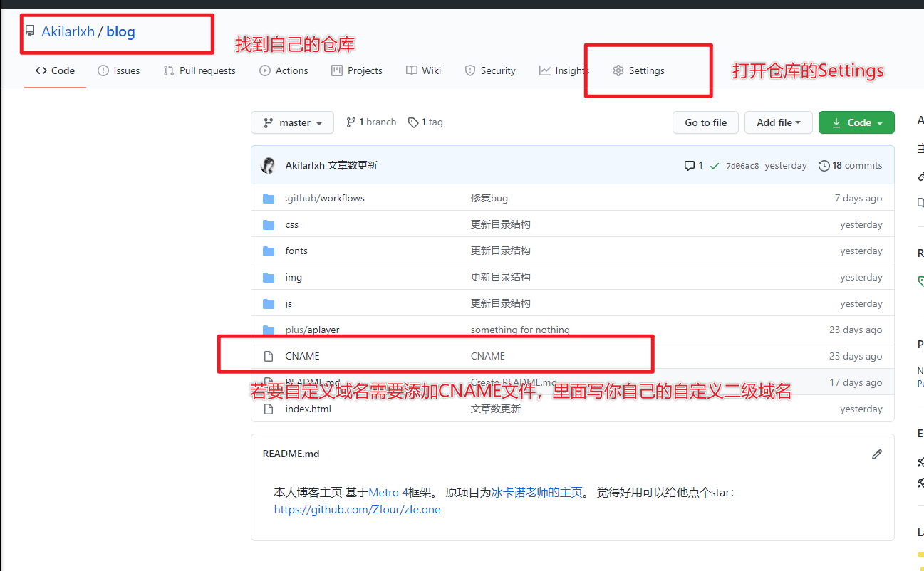Expand the Add file dropdown
Viewport: 924px width, 571px height.
(778, 122)
